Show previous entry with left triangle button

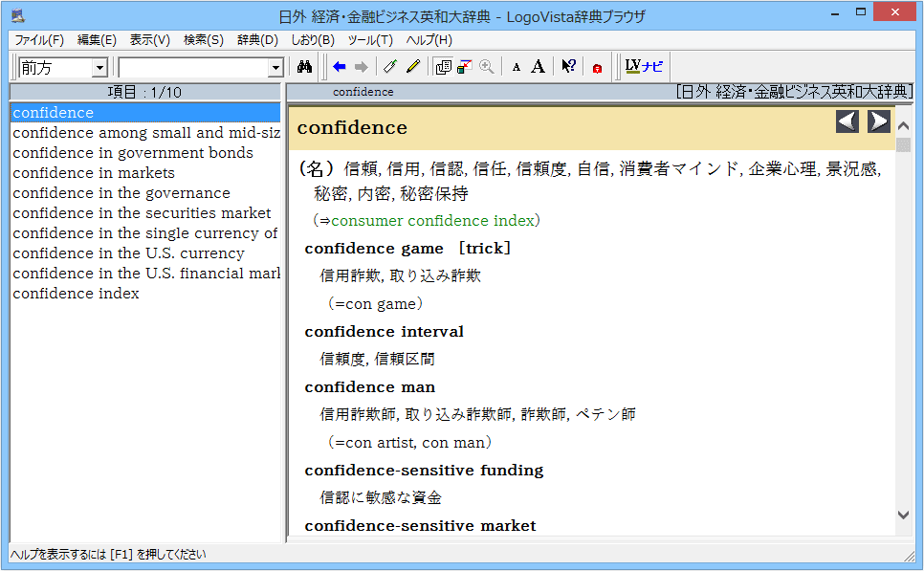847,121
